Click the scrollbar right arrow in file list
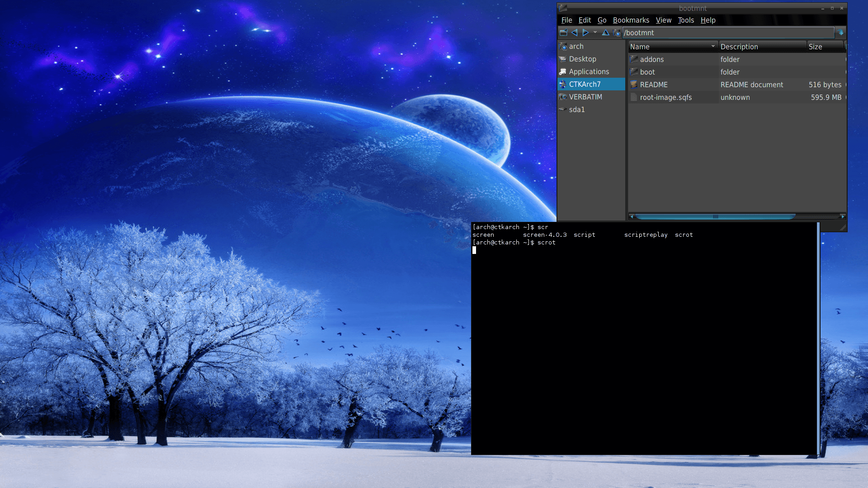The height and width of the screenshot is (488, 868). (843, 216)
